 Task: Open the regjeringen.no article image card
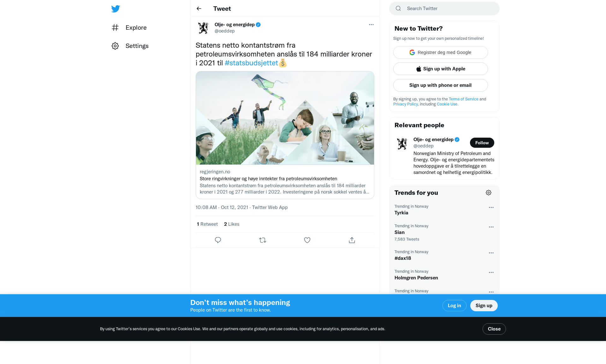coord(285,118)
